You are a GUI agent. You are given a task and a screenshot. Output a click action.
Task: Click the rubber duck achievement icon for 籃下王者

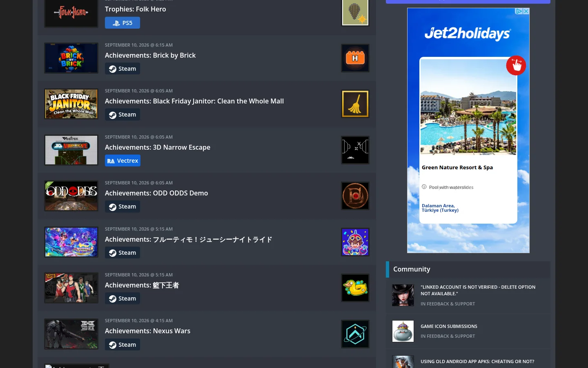pos(355,288)
